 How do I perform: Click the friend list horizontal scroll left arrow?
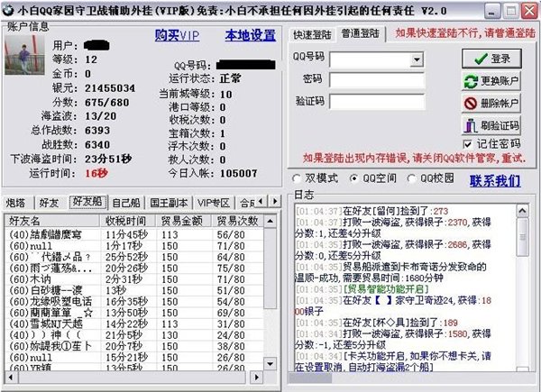tap(11, 378)
